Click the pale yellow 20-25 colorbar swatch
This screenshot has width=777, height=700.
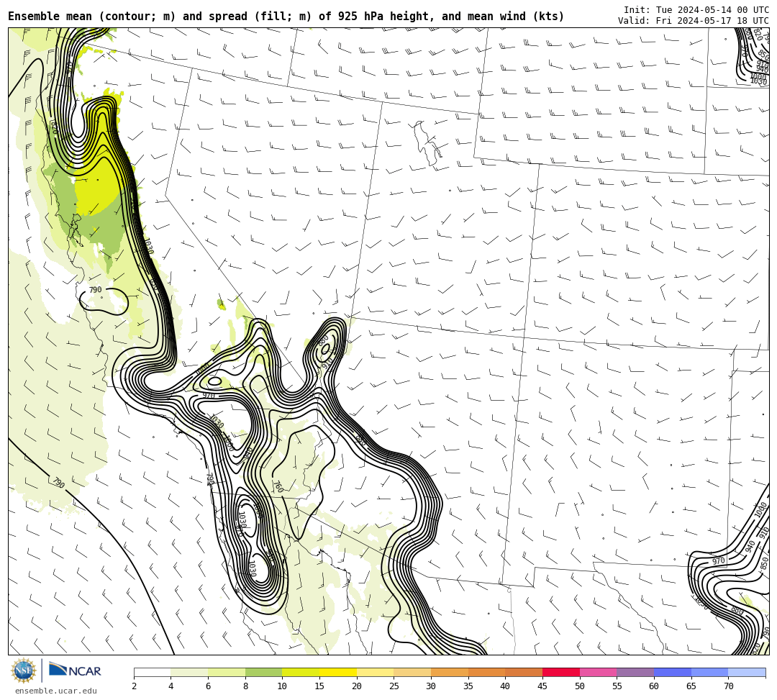tap(375, 672)
